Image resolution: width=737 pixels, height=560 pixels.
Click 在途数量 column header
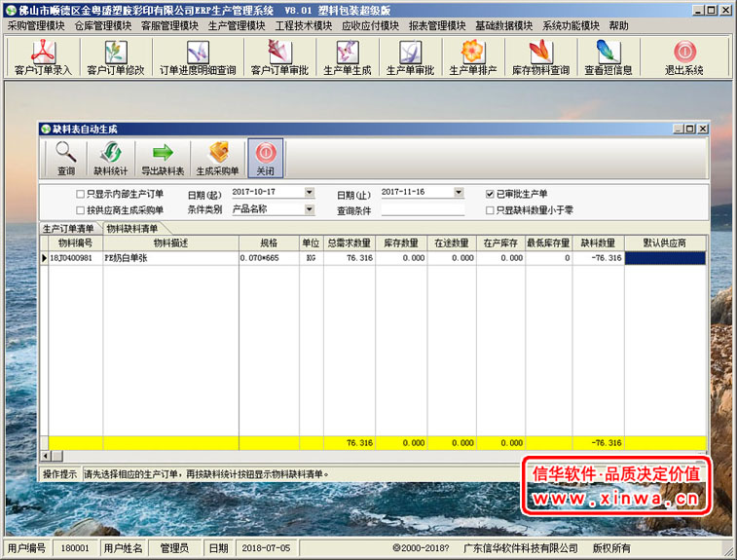pyautogui.click(x=452, y=243)
